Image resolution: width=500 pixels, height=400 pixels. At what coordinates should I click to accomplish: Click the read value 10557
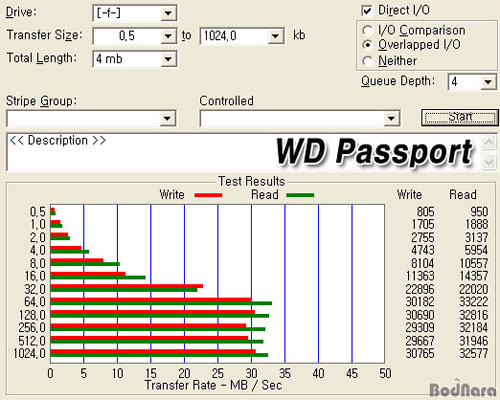(x=474, y=263)
